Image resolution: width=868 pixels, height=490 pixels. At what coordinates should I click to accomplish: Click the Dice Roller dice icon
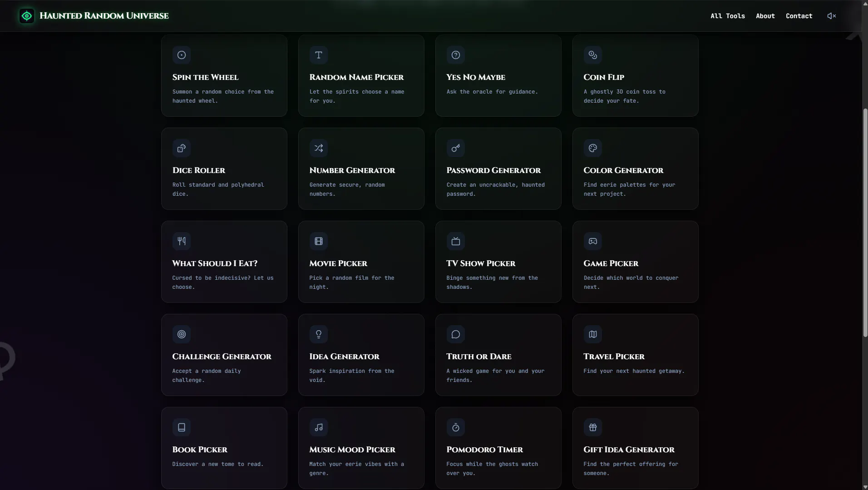pos(182,148)
